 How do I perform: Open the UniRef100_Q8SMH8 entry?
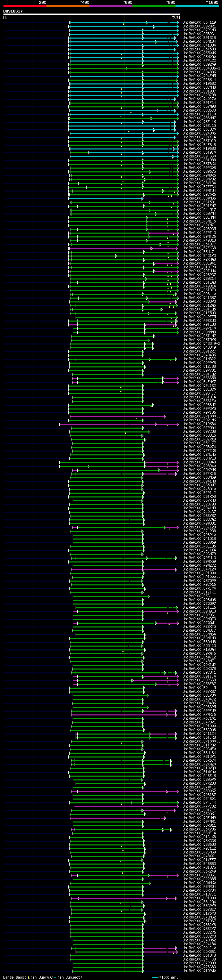199,88
